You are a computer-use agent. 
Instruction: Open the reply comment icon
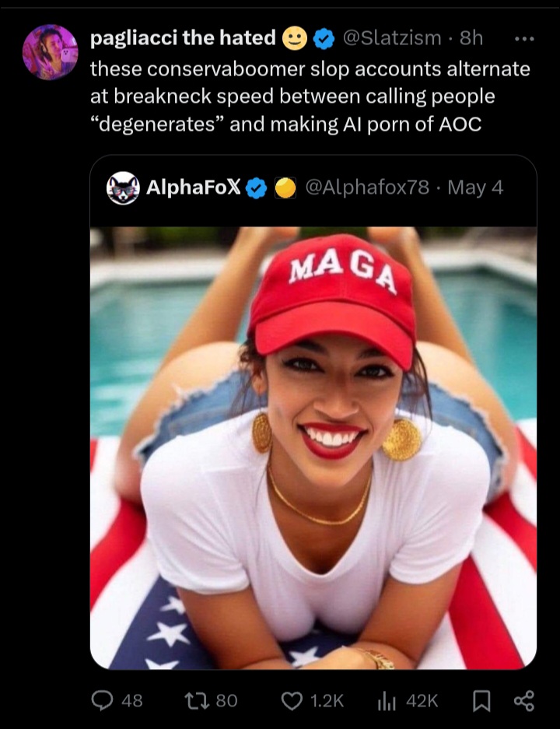pos(102,700)
